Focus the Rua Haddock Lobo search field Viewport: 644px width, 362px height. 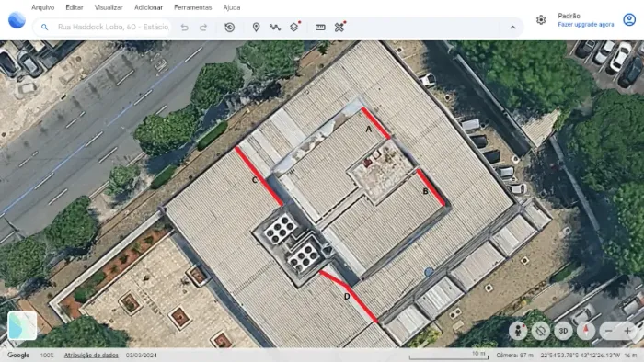point(103,27)
